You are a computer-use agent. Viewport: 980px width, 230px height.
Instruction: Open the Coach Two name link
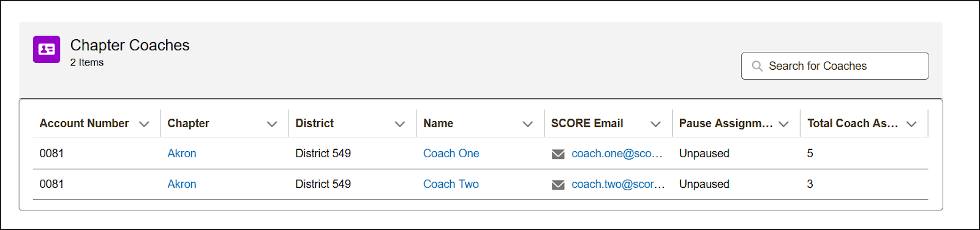(451, 184)
